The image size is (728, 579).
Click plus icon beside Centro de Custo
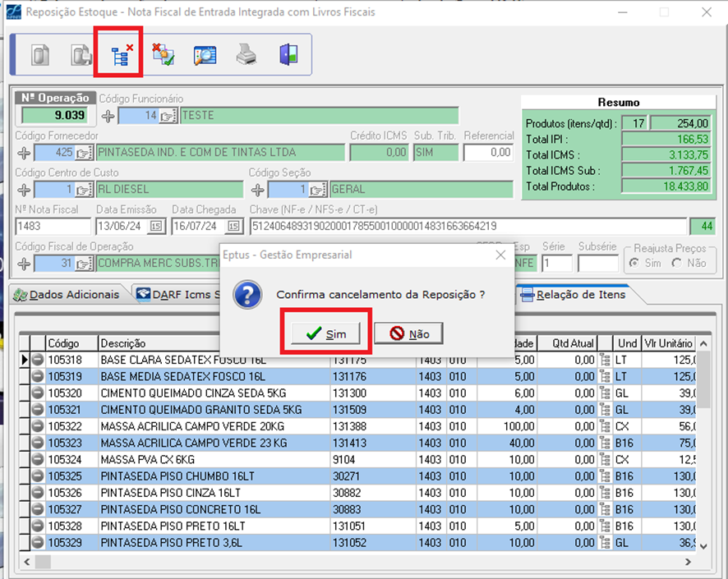[x=24, y=190]
